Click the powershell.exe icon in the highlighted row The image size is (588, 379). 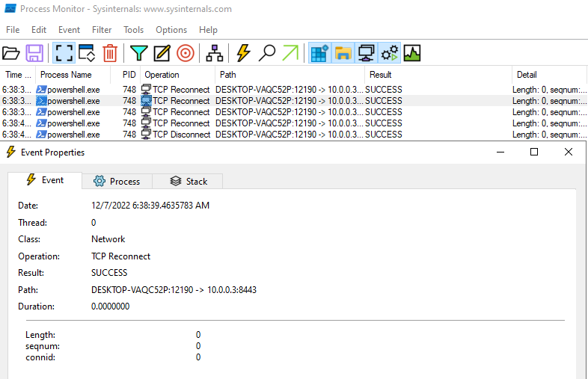tap(41, 101)
